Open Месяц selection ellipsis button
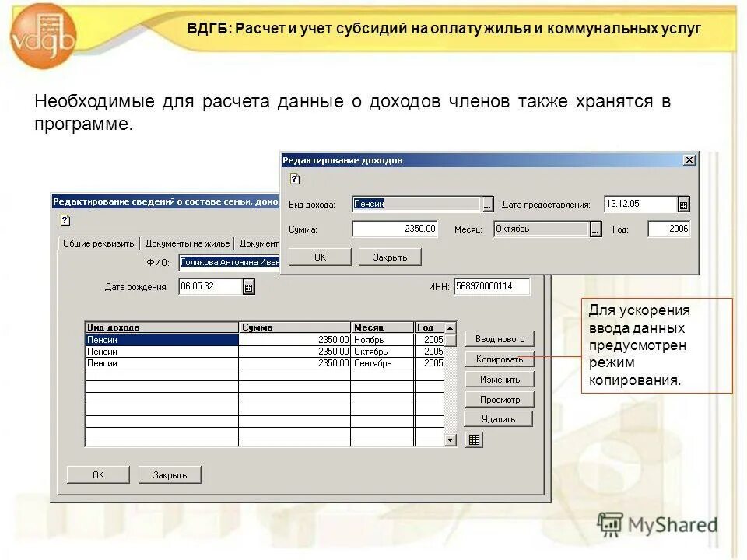The width and height of the screenshot is (747, 560). pyautogui.click(x=595, y=229)
